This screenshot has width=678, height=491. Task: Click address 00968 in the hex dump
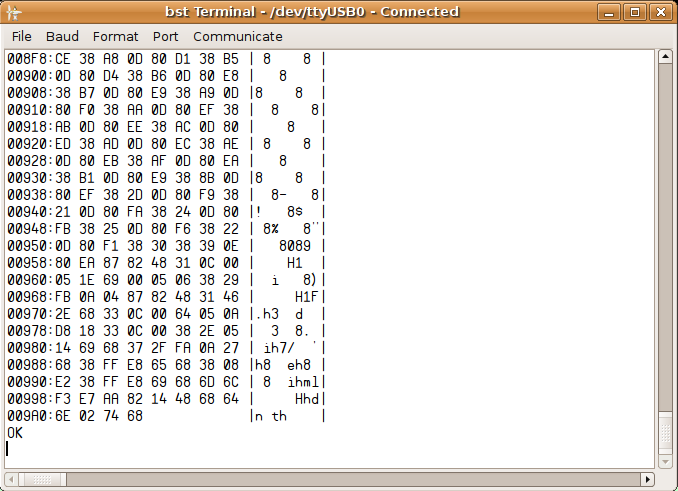pos(29,297)
